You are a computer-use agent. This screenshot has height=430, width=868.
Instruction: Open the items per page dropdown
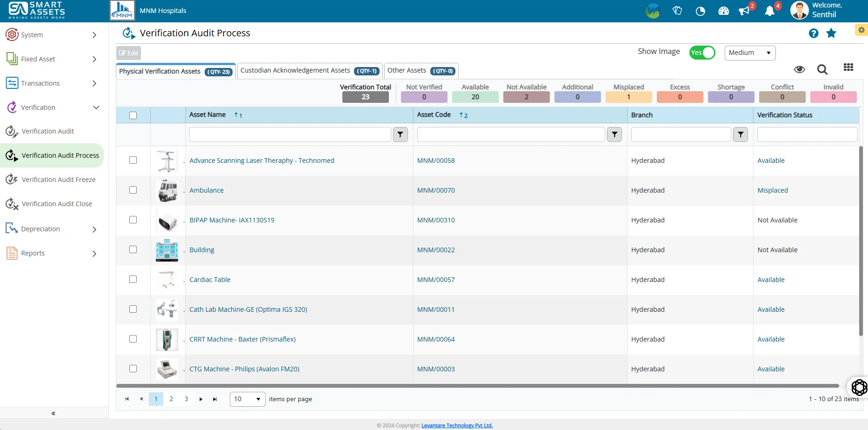coord(247,399)
